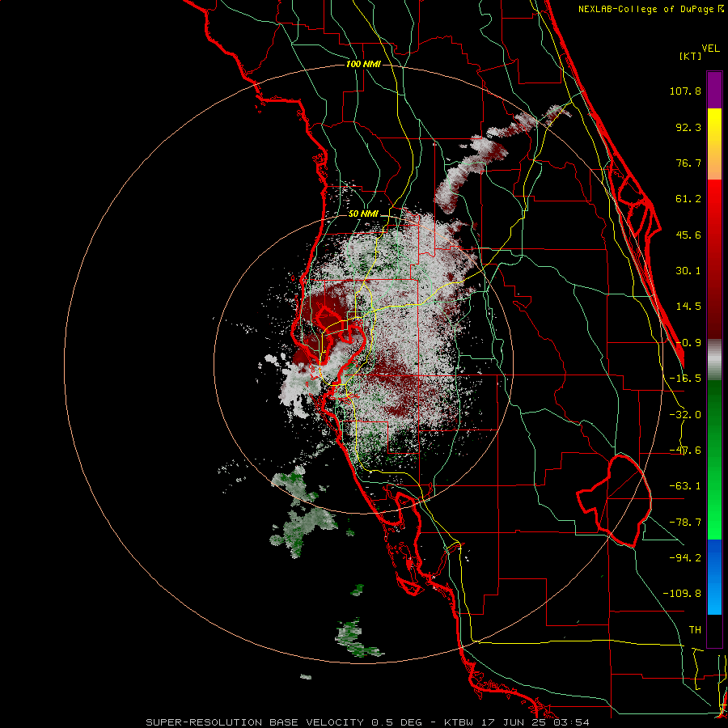Click the -63.1 legend value

tap(685, 486)
